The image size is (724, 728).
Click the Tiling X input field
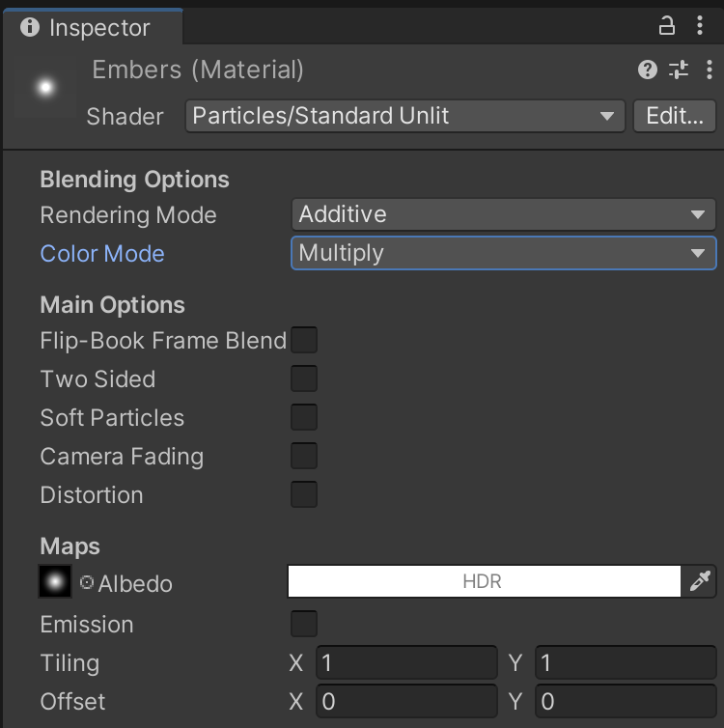coord(405,663)
